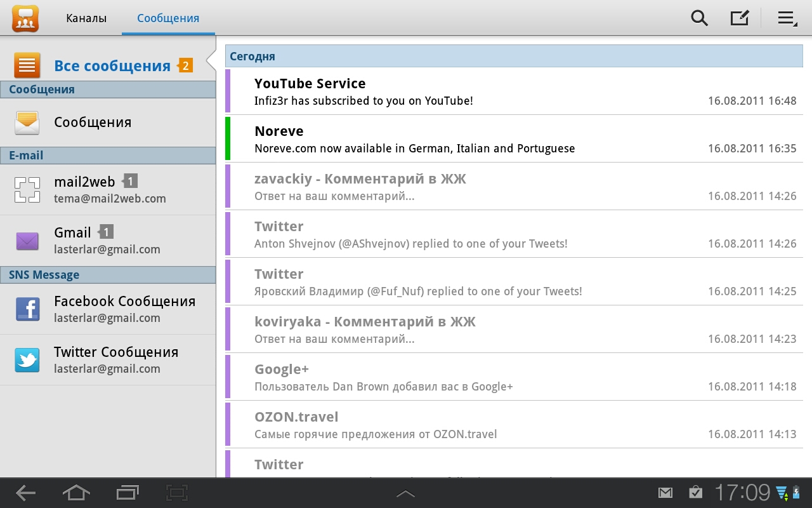Tap the Twitter bird icon
Image resolution: width=812 pixels, height=508 pixels.
point(27,360)
